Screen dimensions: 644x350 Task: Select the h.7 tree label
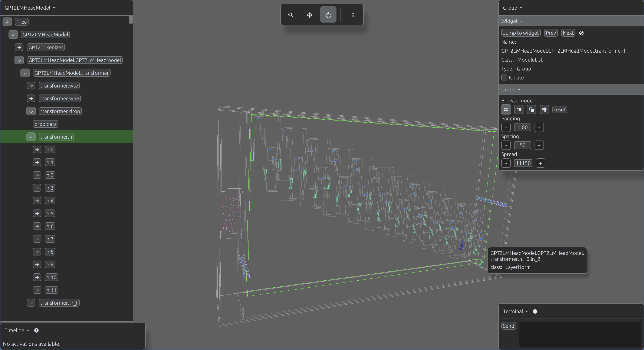click(50, 239)
